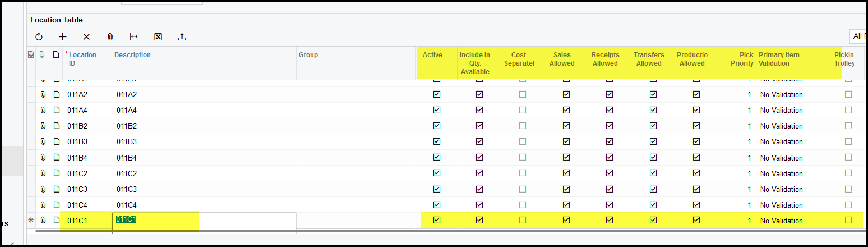Click the Refresh icon in Location Table toolbar
The height and width of the screenshot is (247, 868).
[x=39, y=37]
